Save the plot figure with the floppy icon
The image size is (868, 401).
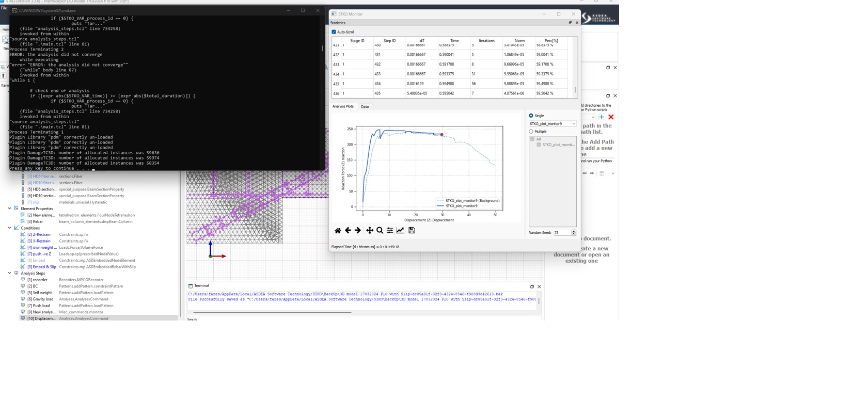tap(412, 230)
